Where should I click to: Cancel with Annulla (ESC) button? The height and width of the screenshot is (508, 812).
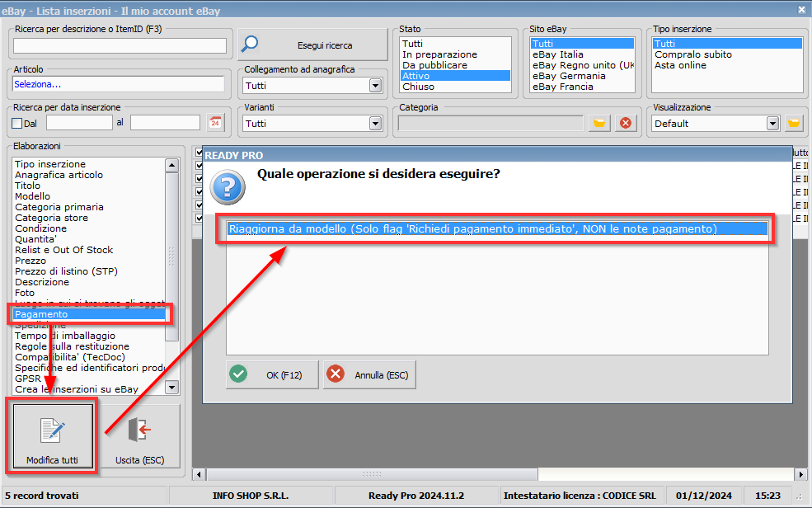tap(369, 374)
